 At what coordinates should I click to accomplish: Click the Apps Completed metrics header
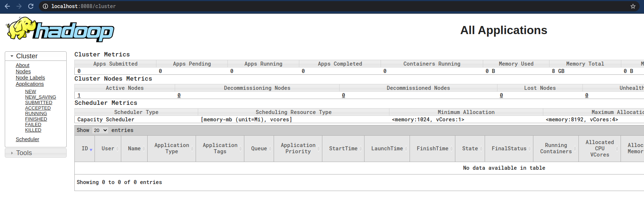340,64
